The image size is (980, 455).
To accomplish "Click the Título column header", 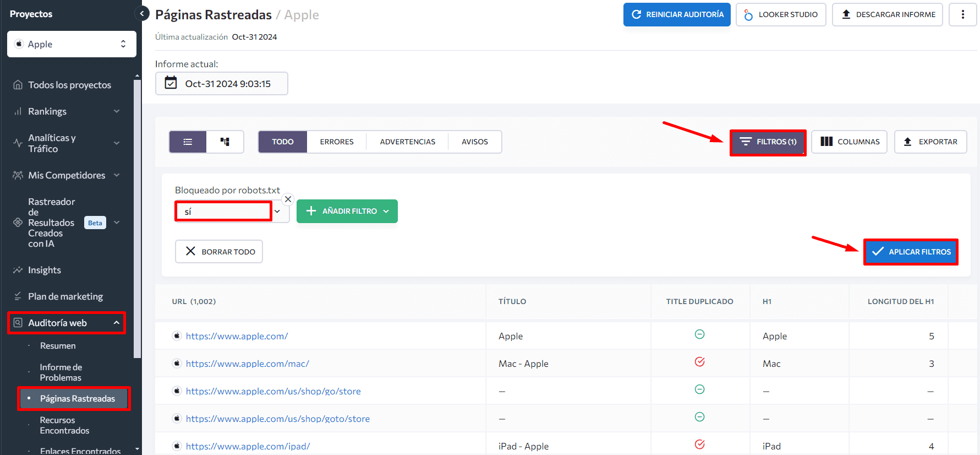I will (x=512, y=301).
